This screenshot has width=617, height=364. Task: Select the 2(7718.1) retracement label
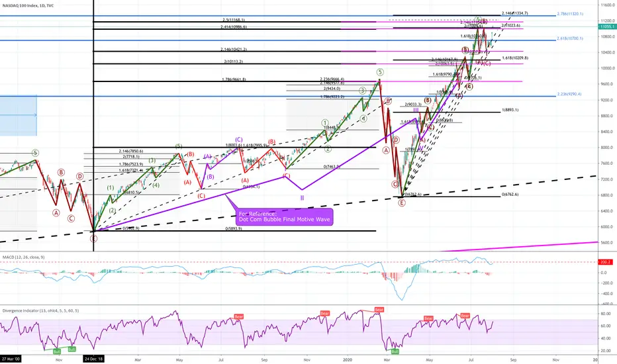point(131,157)
